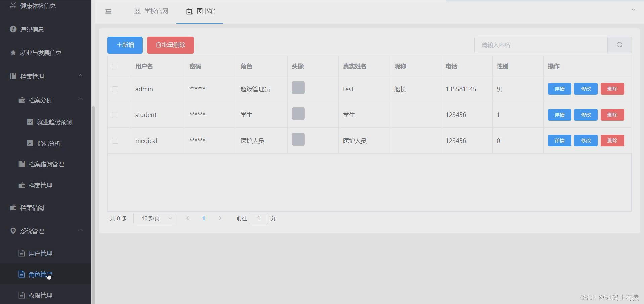The width and height of the screenshot is (644, 304).
Task: Click the 违纪信息 info icon
Action: [x=13, y=29]
